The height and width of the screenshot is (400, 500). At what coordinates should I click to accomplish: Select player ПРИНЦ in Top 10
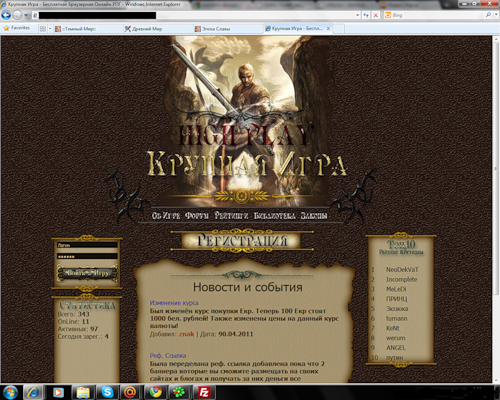point(396,299)
